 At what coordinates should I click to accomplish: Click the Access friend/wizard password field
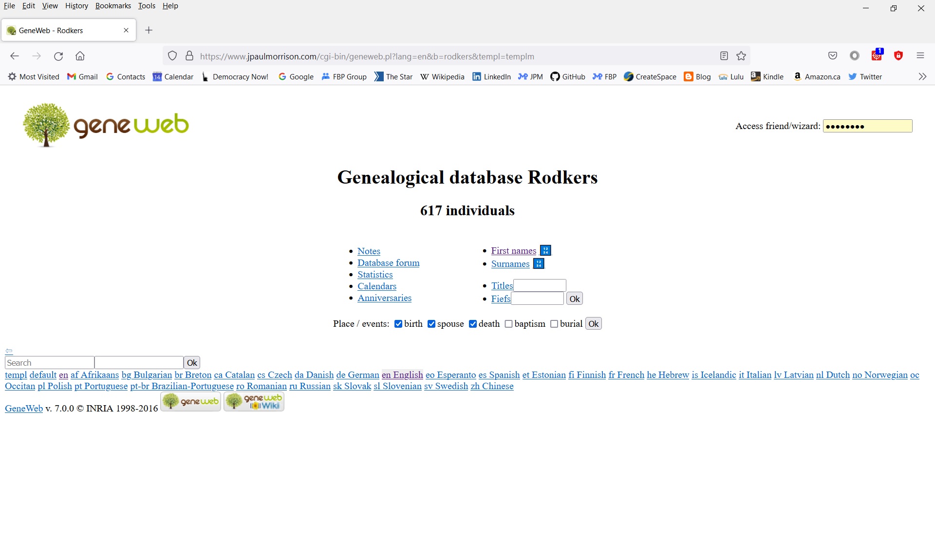(x=867, y=126)
